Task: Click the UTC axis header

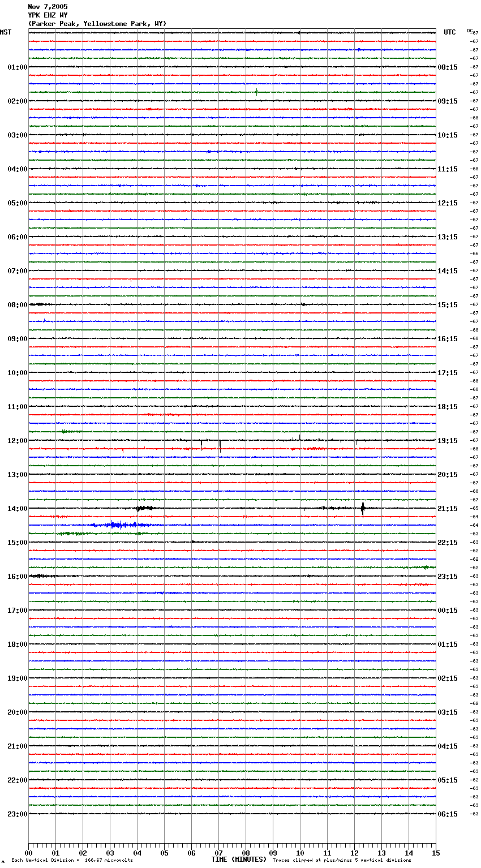Action: [450, 32]
